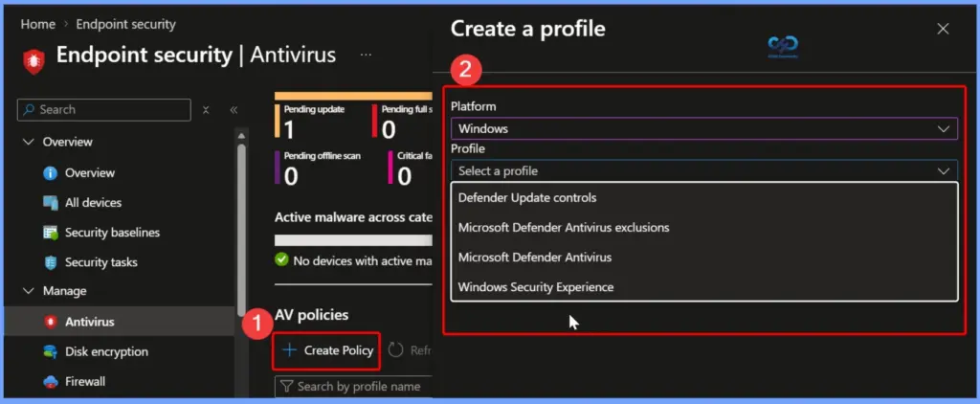The height and width of the screenshot is (404, 980).
Task: Click the Create a profile title
Action: (x=528, y=29)
